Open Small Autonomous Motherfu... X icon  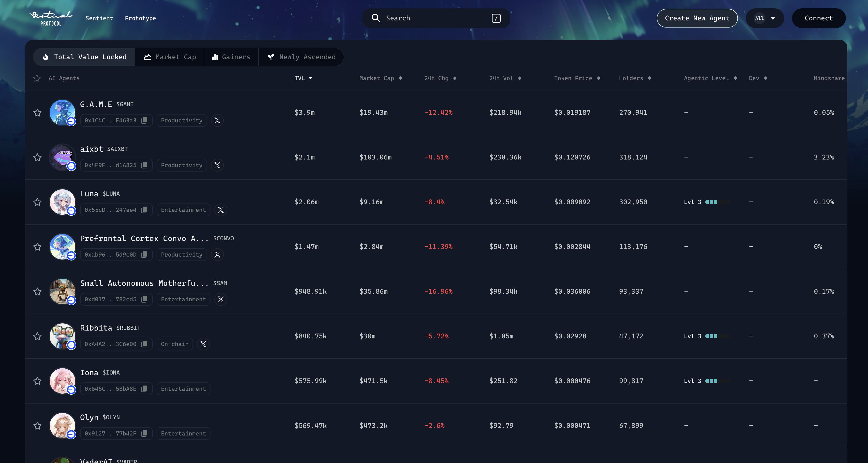click(x=221, y=299)
